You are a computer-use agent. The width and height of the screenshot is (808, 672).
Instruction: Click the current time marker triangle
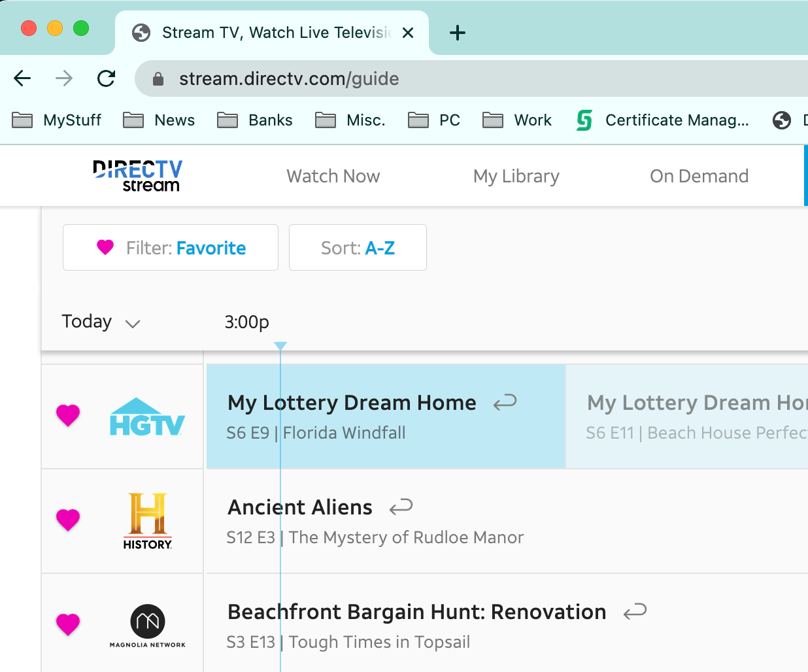(x=280, y=346)
